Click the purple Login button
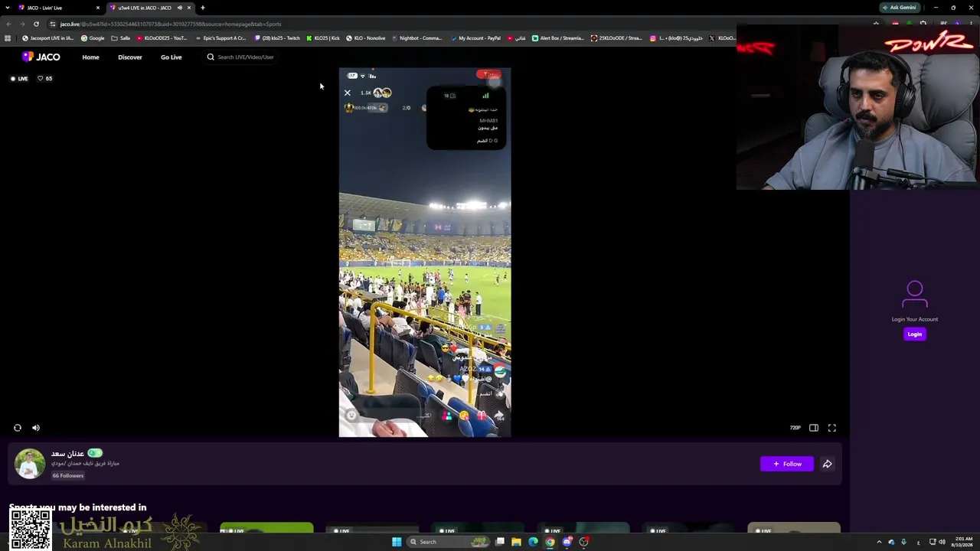This screenshot has width=980, height=551. click(914, 334)
